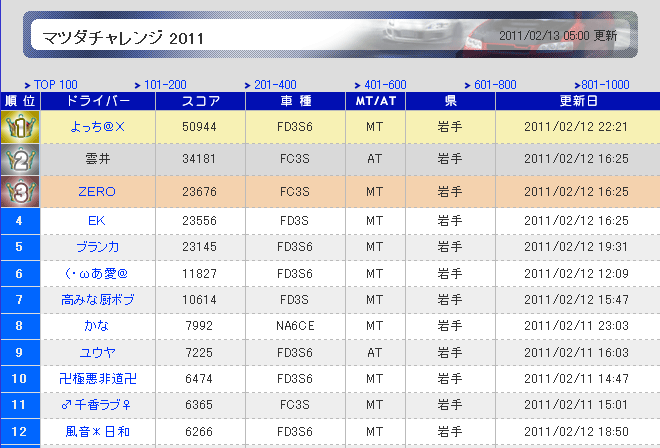Screen dimensions: 660x448
Task: Select the score value 23556
Action: point(199,221)
